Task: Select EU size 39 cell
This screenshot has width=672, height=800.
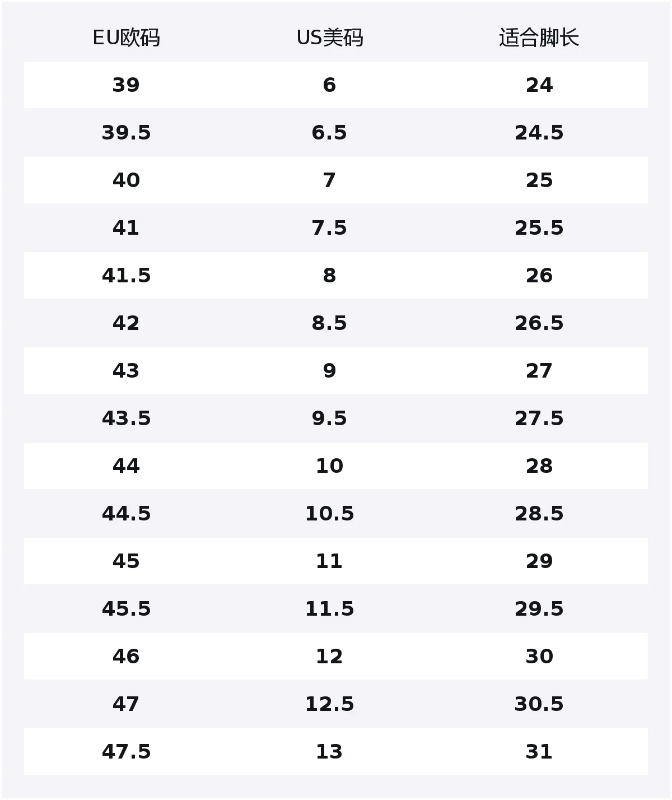Action: point(126,85)
